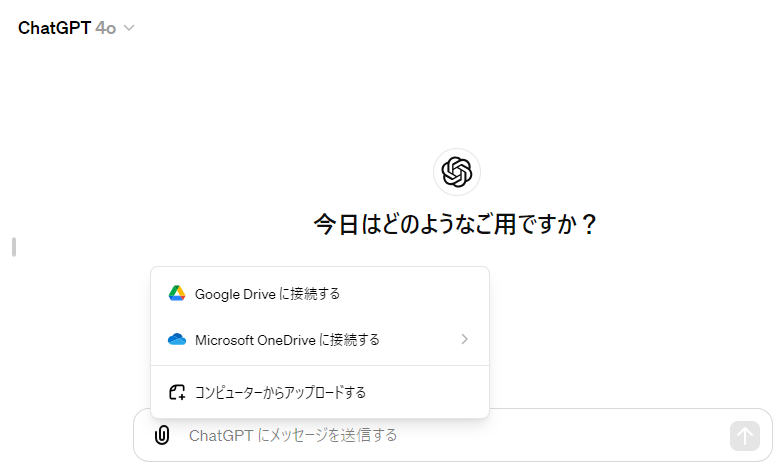Image resolution: width=780 pixels, height=465 pixels.
Task: Click placeholder text "ChatGPT にメッセージを送信する"
Action: [x=293, y=435]
